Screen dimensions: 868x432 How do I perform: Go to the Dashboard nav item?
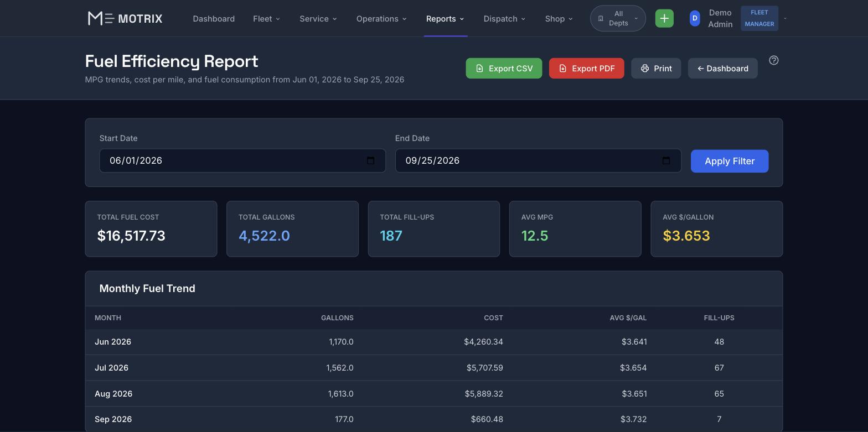(x=214, y=18)
